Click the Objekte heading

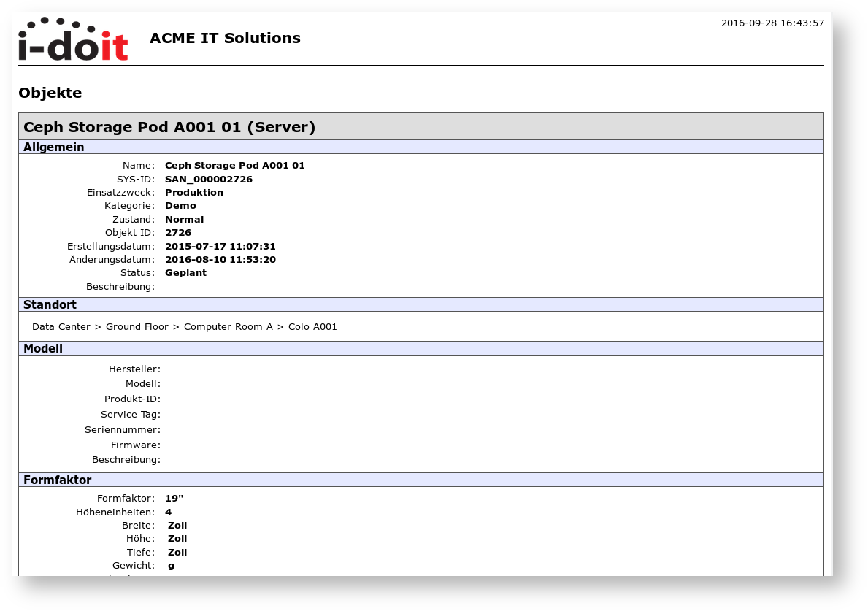pos(50,93)
